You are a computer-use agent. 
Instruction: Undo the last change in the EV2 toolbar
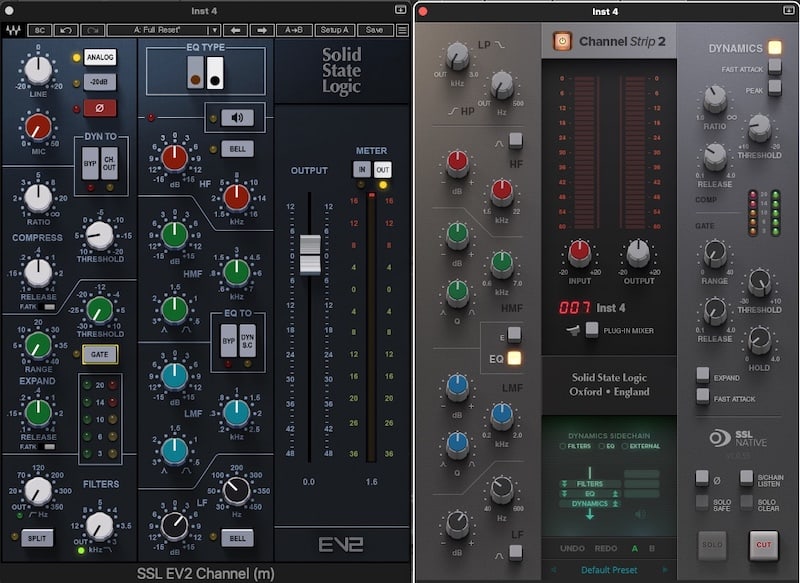(x=66, y=30)
